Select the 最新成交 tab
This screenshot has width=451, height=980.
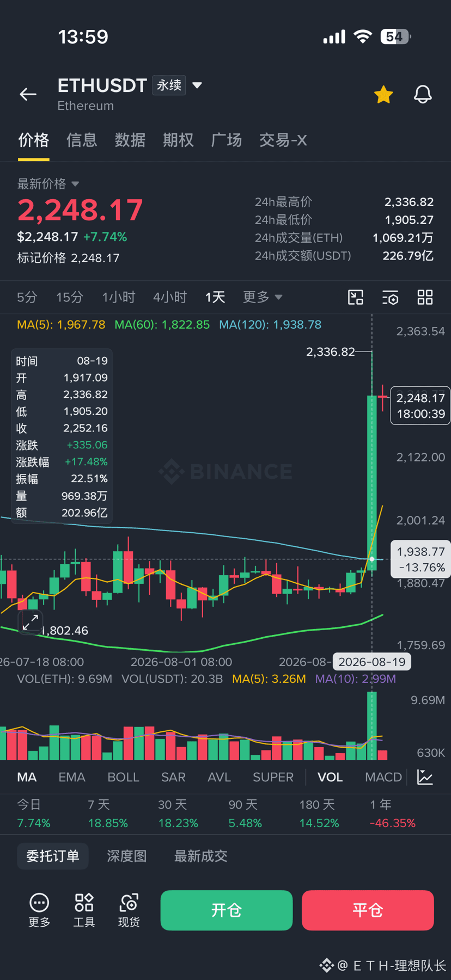coord(200,856)
